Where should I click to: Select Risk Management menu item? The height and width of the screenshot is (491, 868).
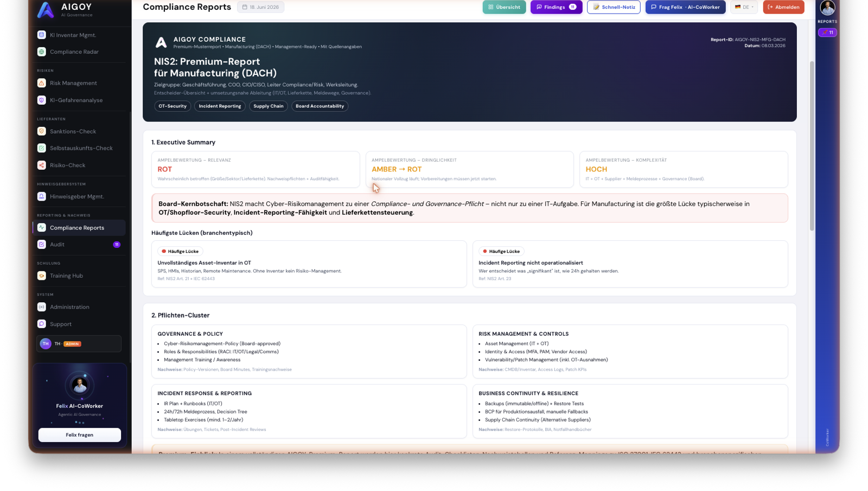tap(79, 83)
